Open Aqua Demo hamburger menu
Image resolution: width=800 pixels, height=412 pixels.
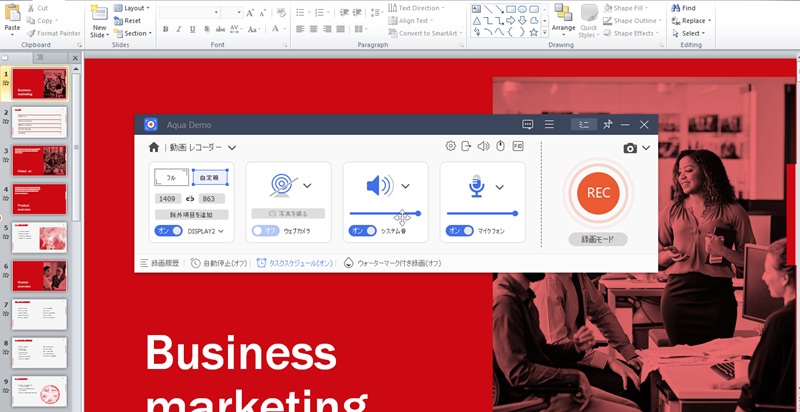click(549, 124)
